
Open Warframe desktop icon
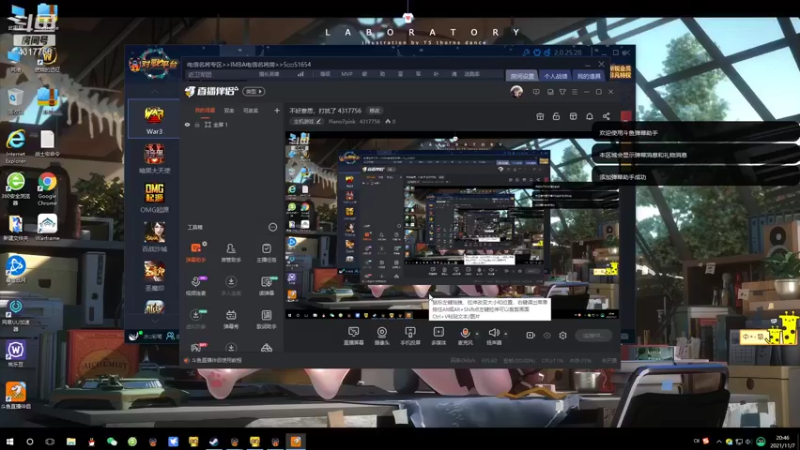(x=47, y=227)
